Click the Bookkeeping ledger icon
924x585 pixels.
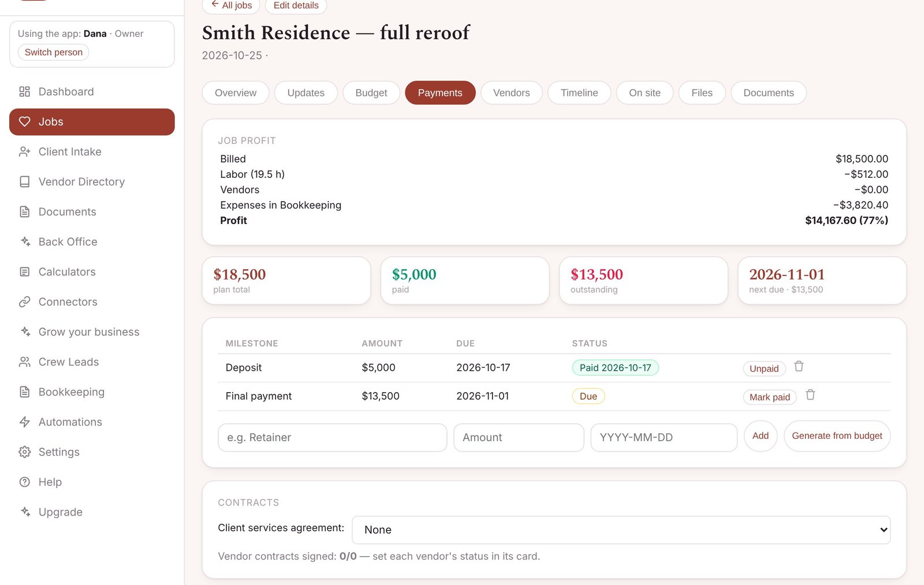pos(24,392)
